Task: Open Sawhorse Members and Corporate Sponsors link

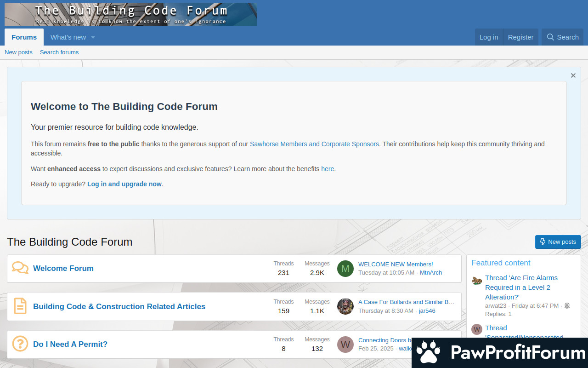Action: [314, 144]
